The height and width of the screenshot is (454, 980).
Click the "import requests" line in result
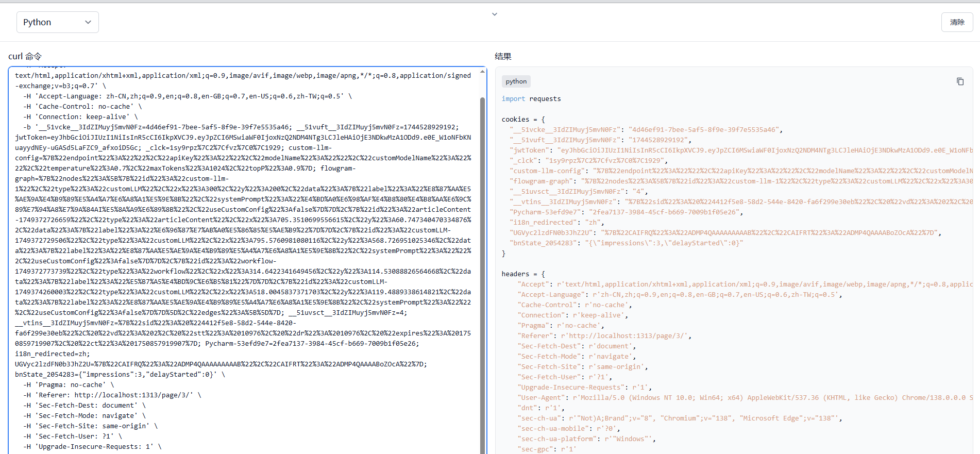[x=531, y=99]
